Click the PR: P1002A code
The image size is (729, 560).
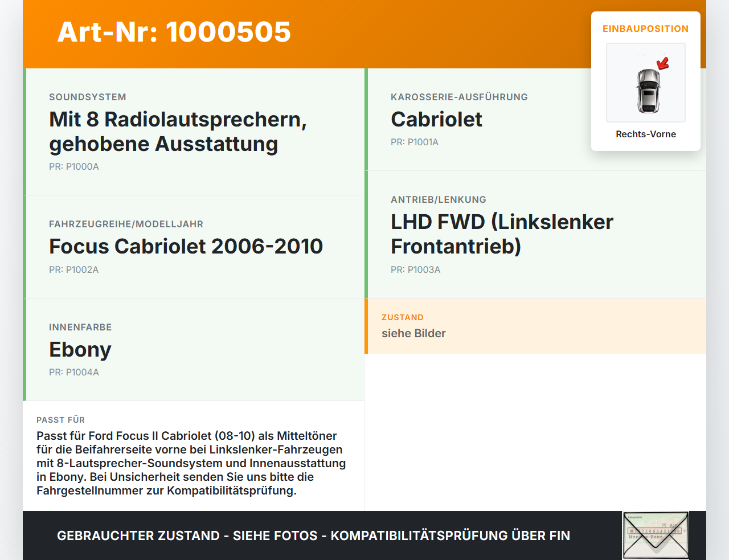tap(74, 269)
